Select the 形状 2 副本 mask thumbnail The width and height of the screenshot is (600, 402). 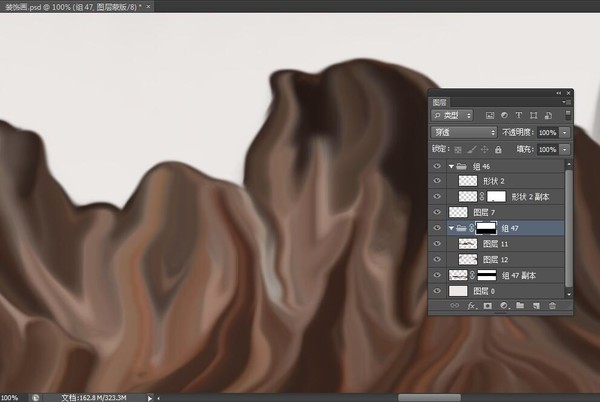pos(496,197)
